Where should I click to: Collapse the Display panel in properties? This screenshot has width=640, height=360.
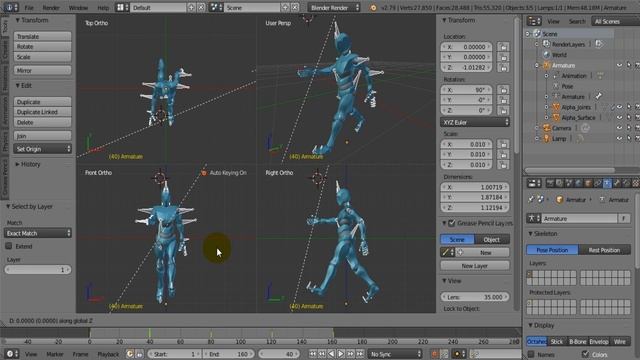pos(531,325)
